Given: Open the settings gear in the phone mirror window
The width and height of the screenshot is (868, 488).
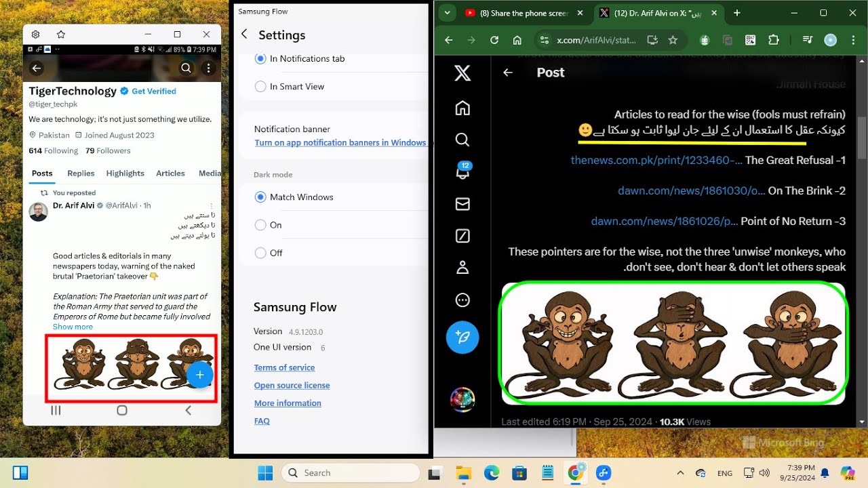Looking at the screenshot, I should pyautogui.click(x=35, y=35).
